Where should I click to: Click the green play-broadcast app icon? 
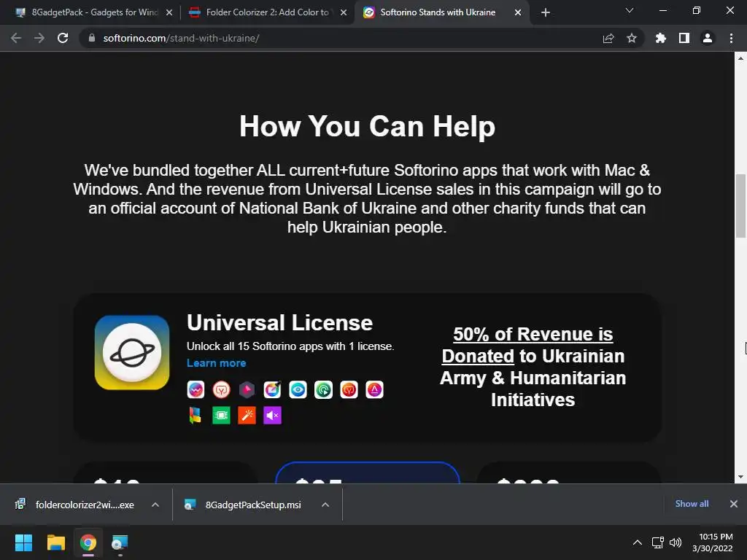pos(323,389)
